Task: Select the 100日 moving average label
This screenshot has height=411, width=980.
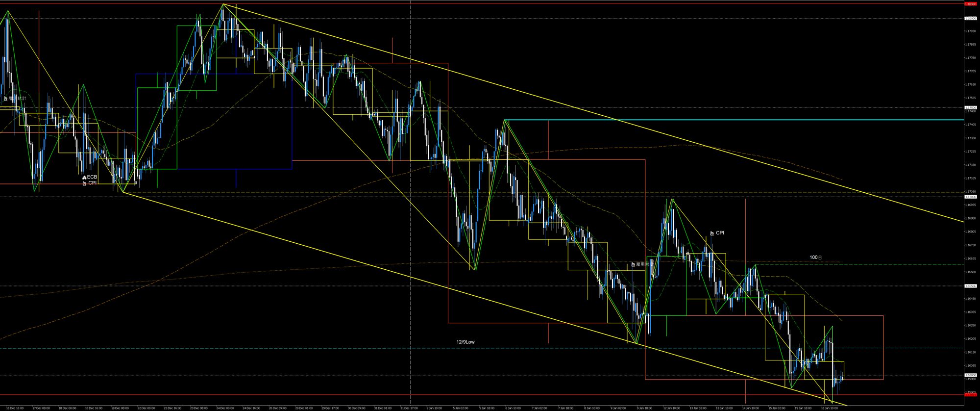Action: [x=815, y=257]
